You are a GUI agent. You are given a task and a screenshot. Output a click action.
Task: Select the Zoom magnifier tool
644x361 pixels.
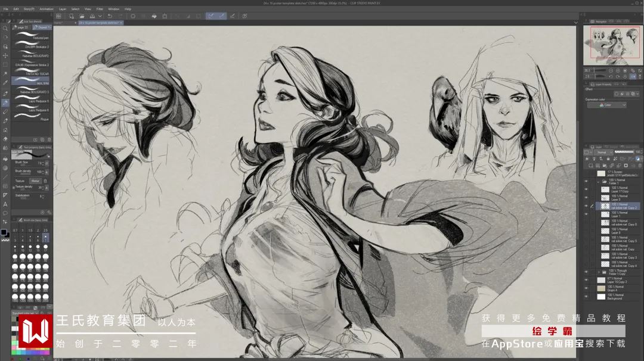[x=5, y=29]
